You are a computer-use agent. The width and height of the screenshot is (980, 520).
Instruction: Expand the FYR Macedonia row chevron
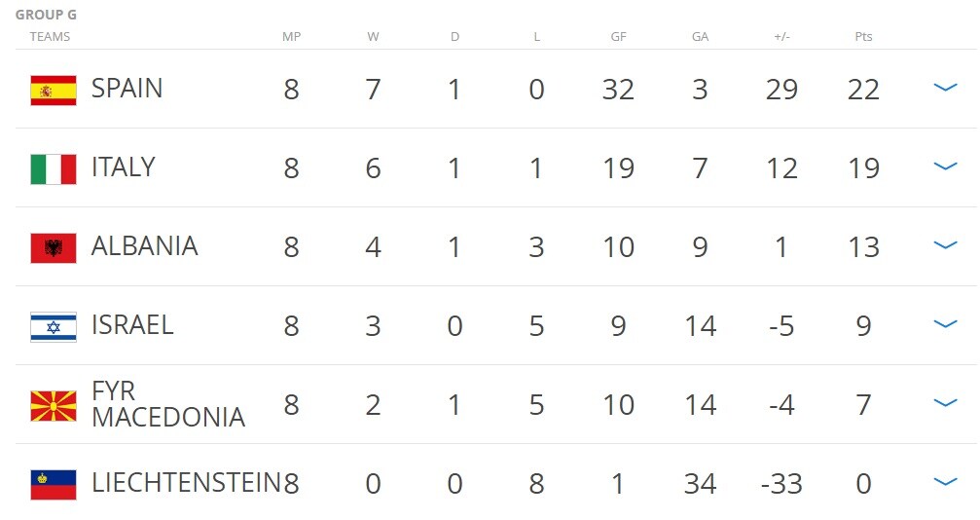(x=945, y=402)
